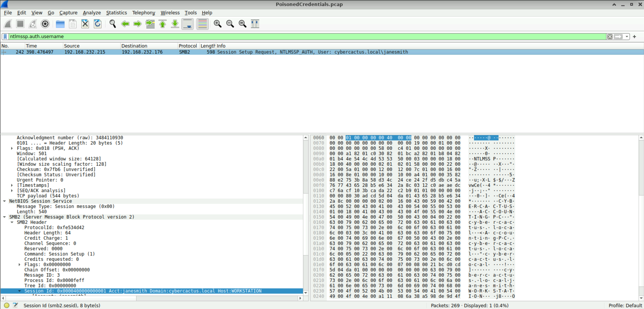Close this capture file
Image resolution: width=644 pixels, height=309 pixels.
click(x=85, y=24)
